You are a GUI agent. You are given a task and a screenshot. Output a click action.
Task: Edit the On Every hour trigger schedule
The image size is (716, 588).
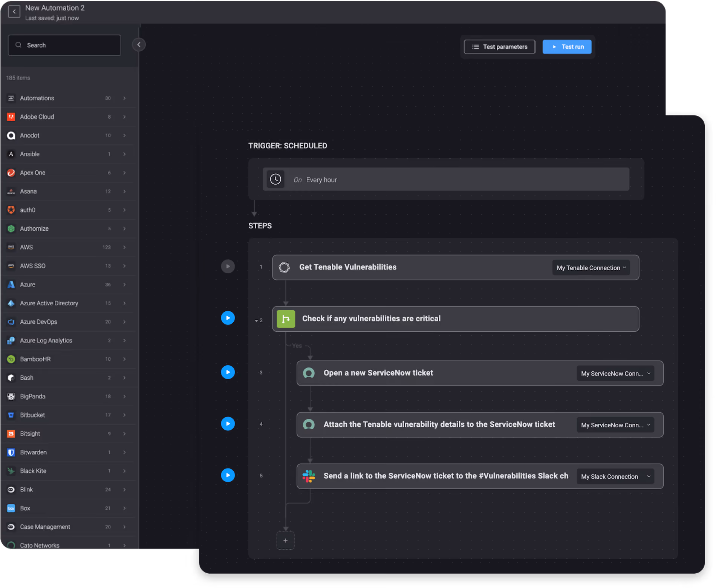[x=446, y=179]
